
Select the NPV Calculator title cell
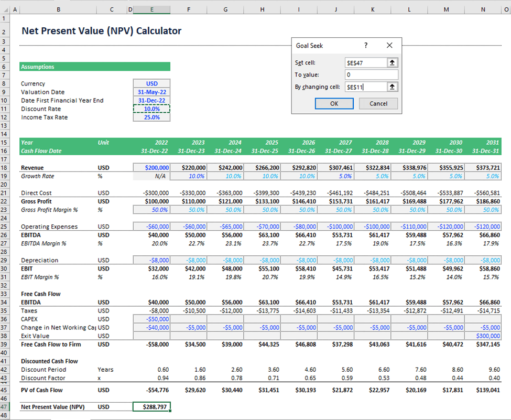pos(101,31)
